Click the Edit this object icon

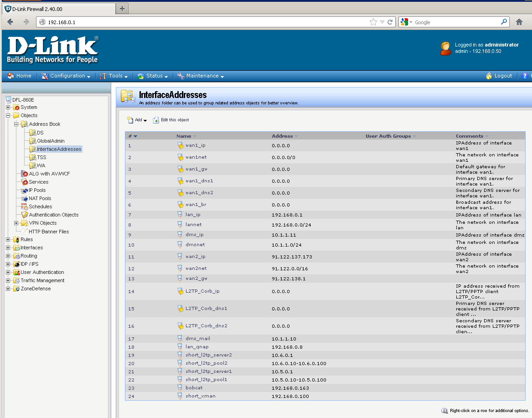click(x=156, y=120)
